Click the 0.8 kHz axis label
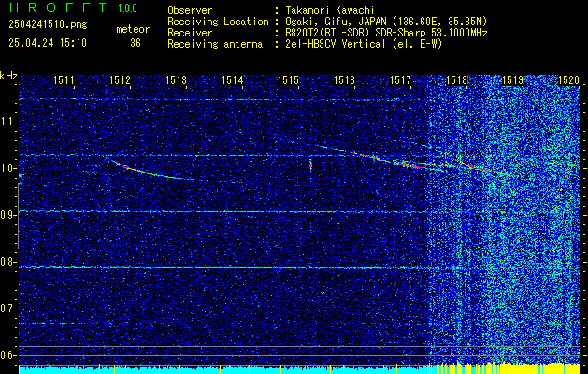Screen dimensions: 588x374 [7, 262]
